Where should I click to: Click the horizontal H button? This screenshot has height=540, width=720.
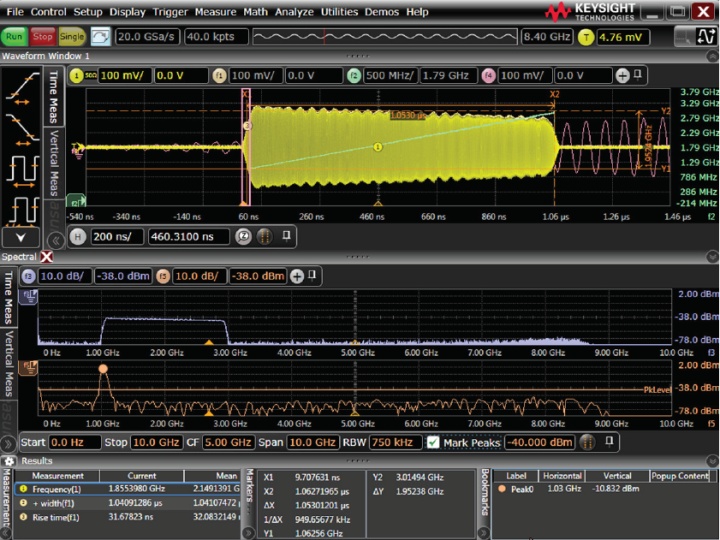[78, 237]
